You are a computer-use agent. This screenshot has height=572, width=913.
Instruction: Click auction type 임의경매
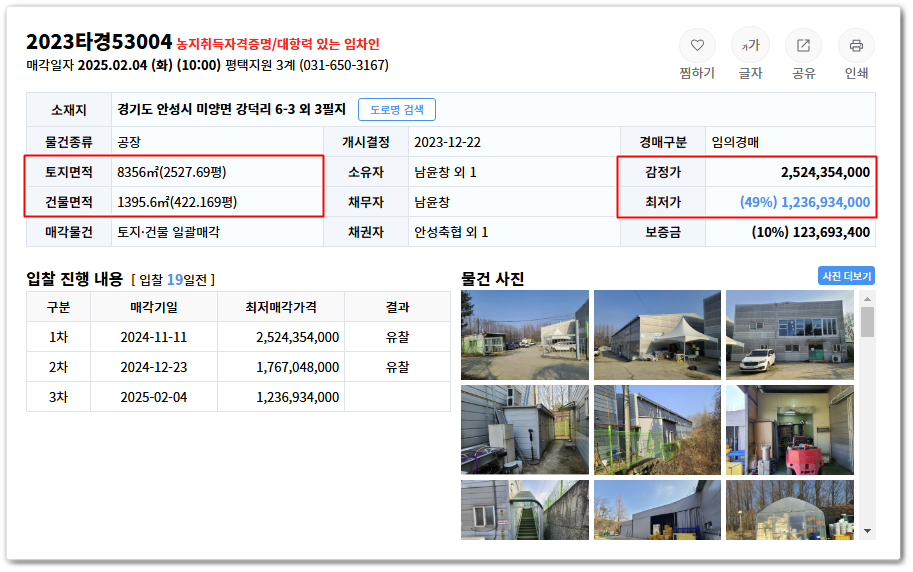click(x=735, y=142)
